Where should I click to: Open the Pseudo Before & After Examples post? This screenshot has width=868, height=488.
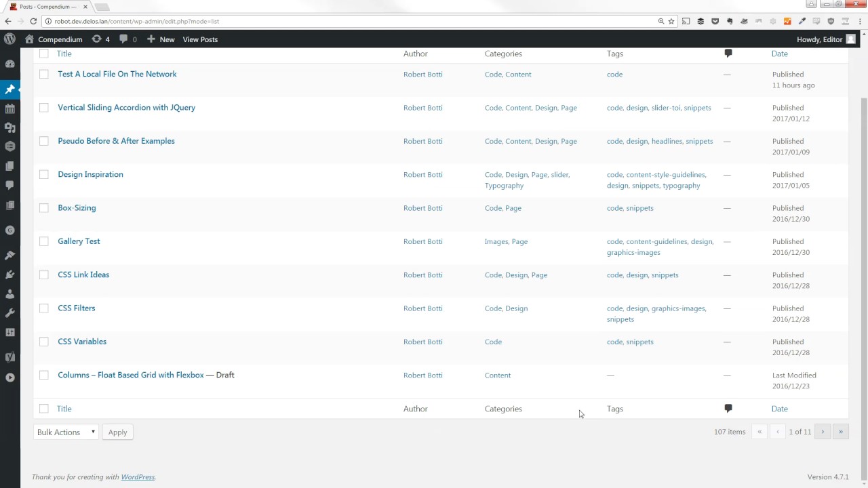point(116,141)
